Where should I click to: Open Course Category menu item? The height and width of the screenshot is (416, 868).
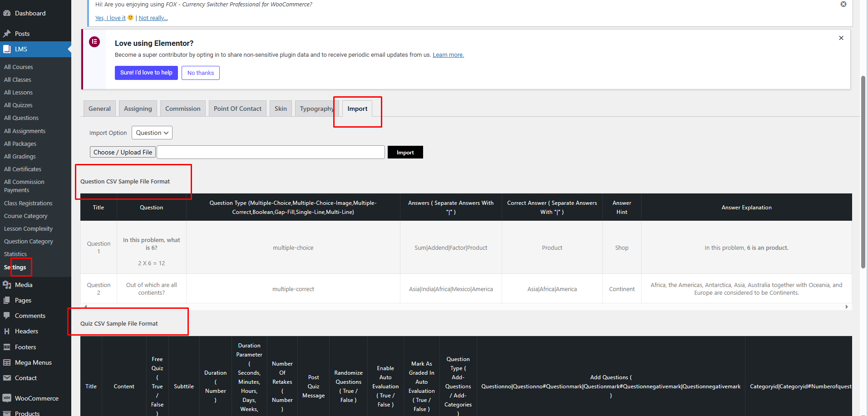coord(25,216)
